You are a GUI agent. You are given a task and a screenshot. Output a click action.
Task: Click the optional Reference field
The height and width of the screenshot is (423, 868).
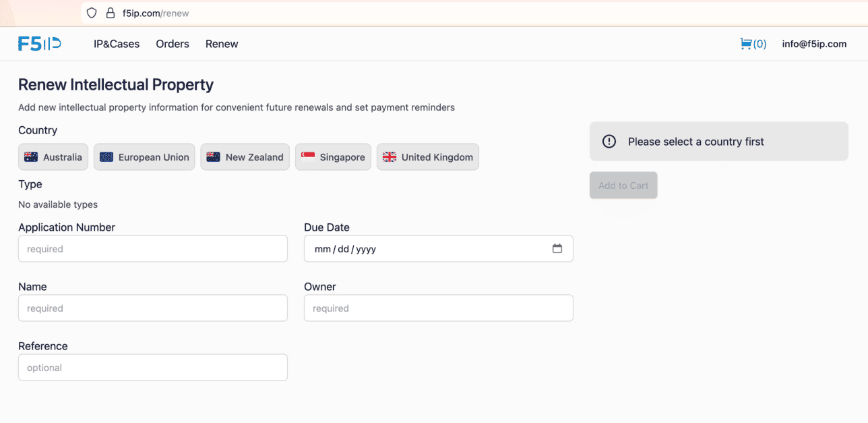point(153,368)
